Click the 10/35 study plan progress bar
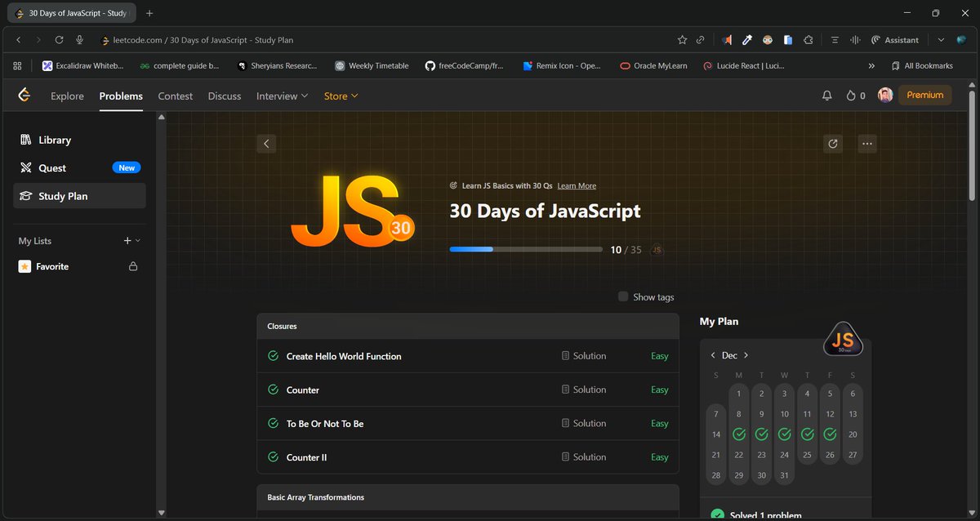 tap(525, 249)
